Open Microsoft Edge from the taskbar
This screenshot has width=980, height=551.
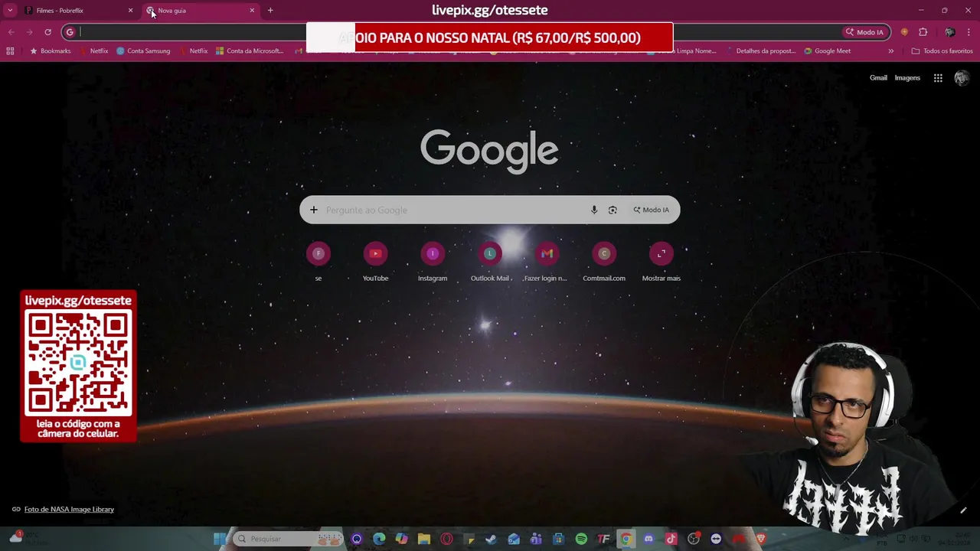(379, 539)
